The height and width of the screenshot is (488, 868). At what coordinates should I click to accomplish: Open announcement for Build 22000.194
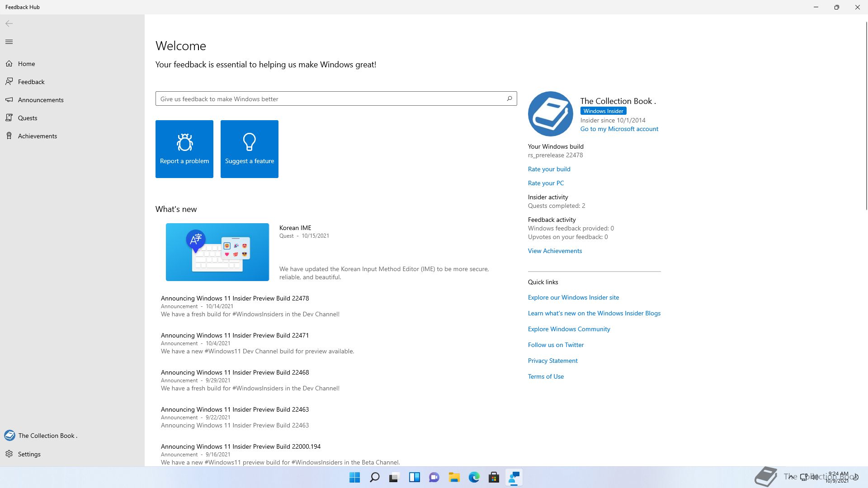point(241,446)
